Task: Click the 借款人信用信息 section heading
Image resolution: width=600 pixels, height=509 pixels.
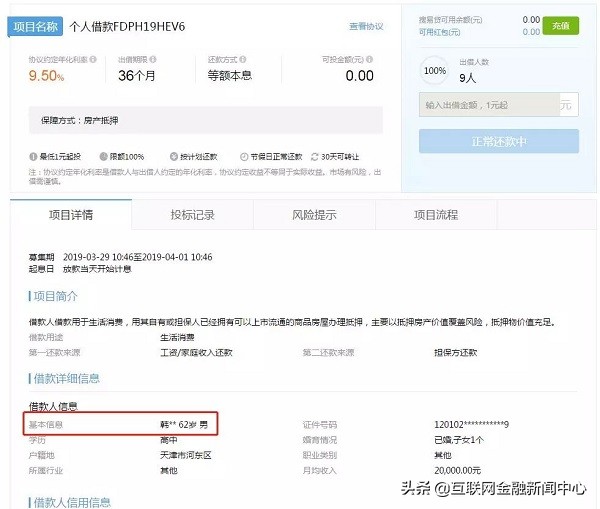Action: [x=70, y=502]
